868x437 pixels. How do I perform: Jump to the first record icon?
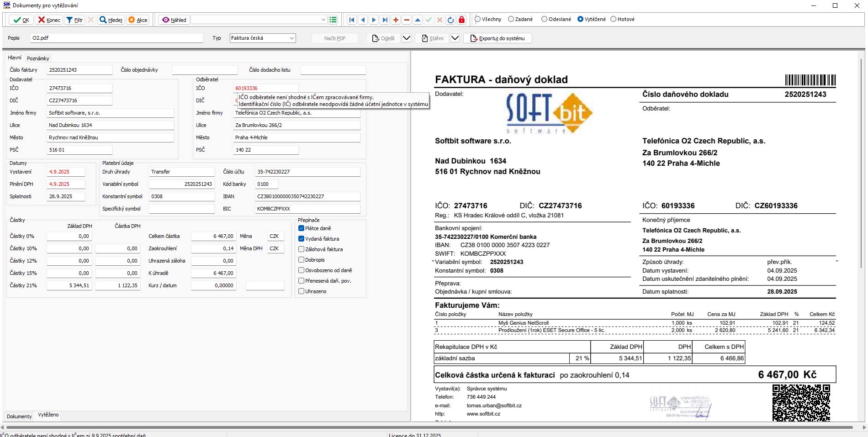[351, 20]
